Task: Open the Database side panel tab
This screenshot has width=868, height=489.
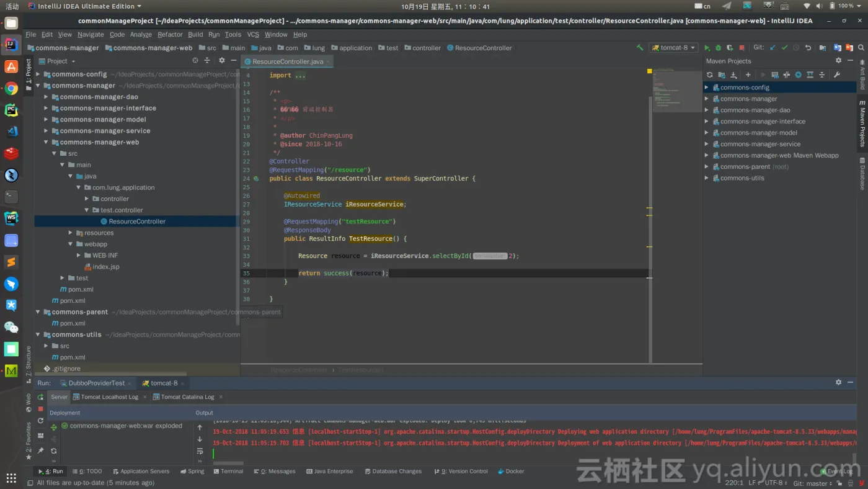Action: coord(862,173)
